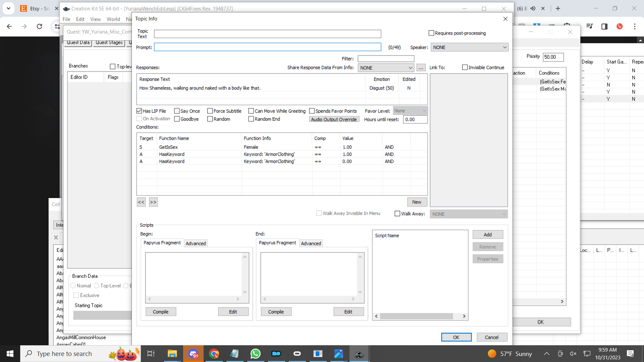Click Cancel in Topic Info
This screenshot has width=644, height=362.
tap(492, 337)
